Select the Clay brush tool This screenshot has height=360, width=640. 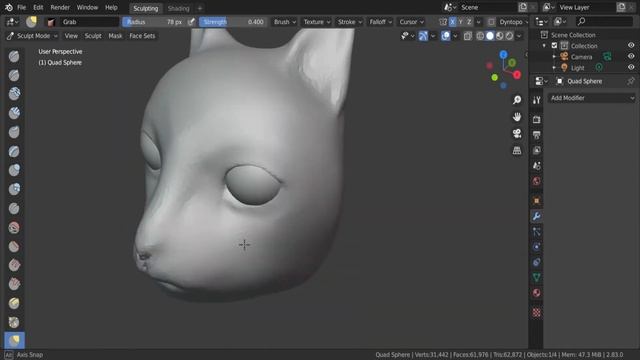14,94
